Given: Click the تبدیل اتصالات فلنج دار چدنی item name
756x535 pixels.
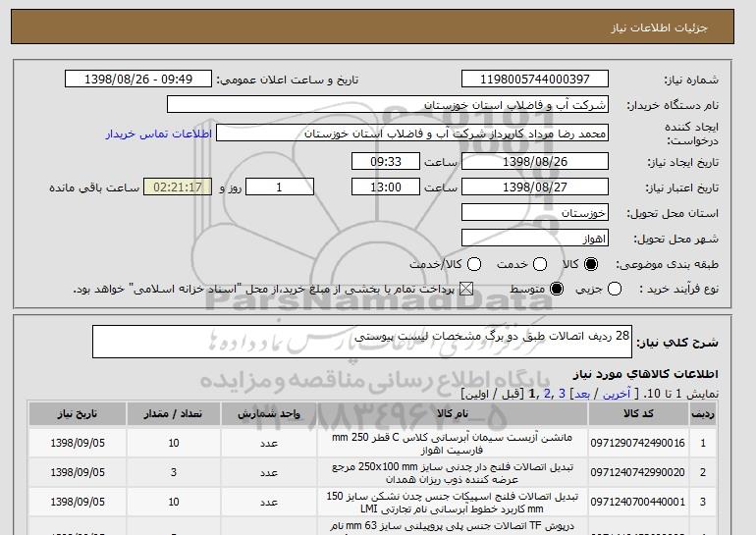Looking at the screenshot, I should coord(453,473).
